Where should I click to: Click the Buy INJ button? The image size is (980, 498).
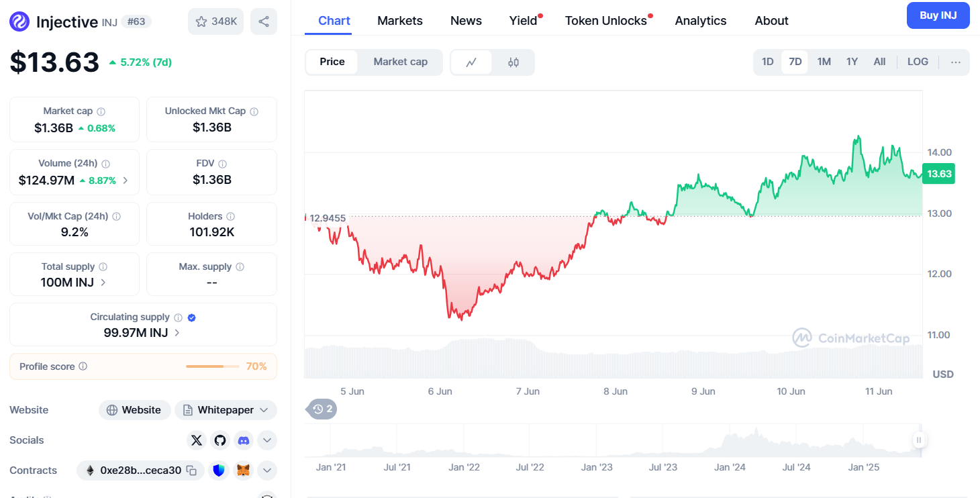[938, 15]
